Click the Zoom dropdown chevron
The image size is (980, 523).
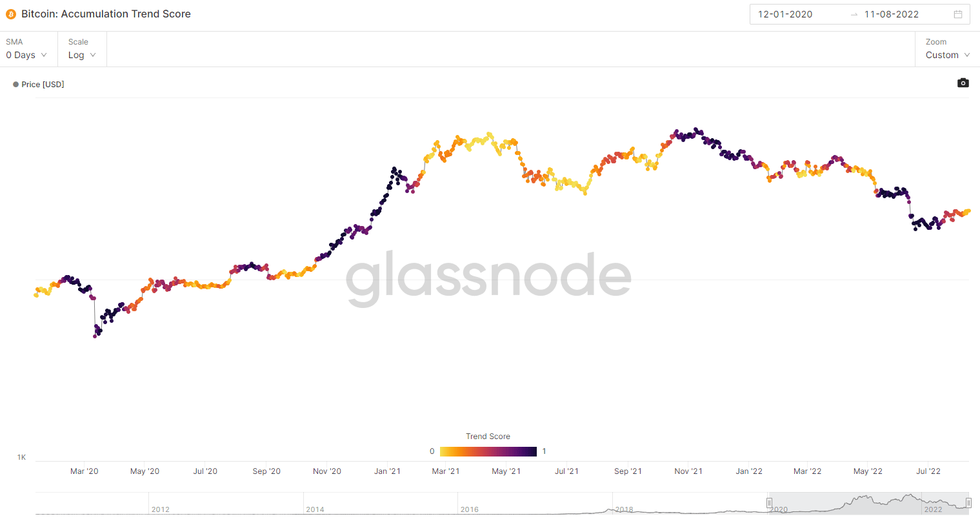(967, 55)
